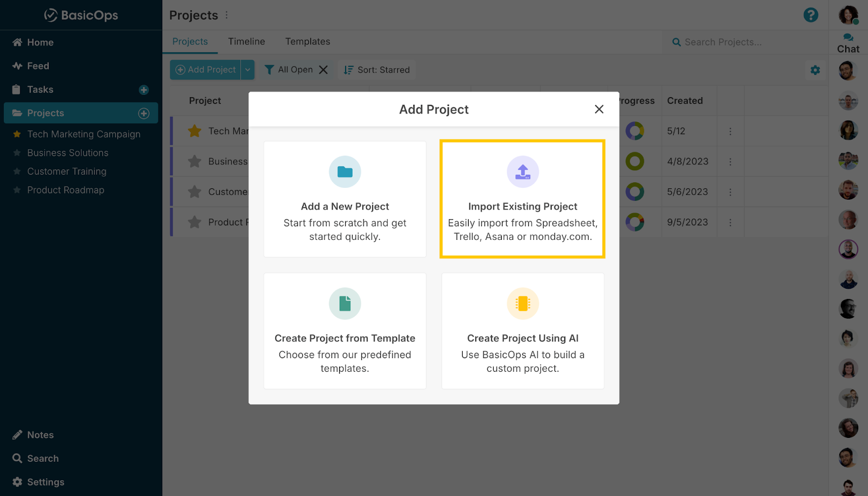868x496 pixels.
Task: Click the settings gear above the project list
Action: 815,70
